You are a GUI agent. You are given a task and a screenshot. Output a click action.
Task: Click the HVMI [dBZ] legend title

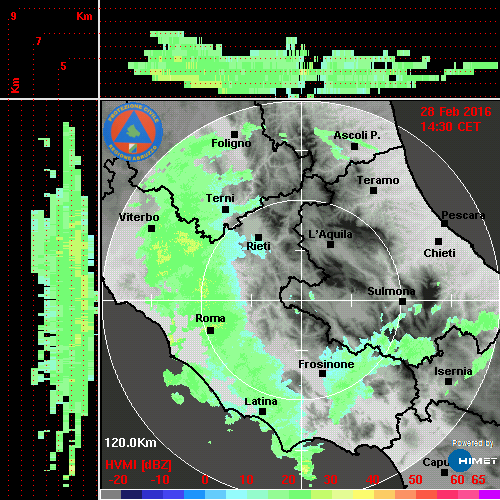point(138,465)
